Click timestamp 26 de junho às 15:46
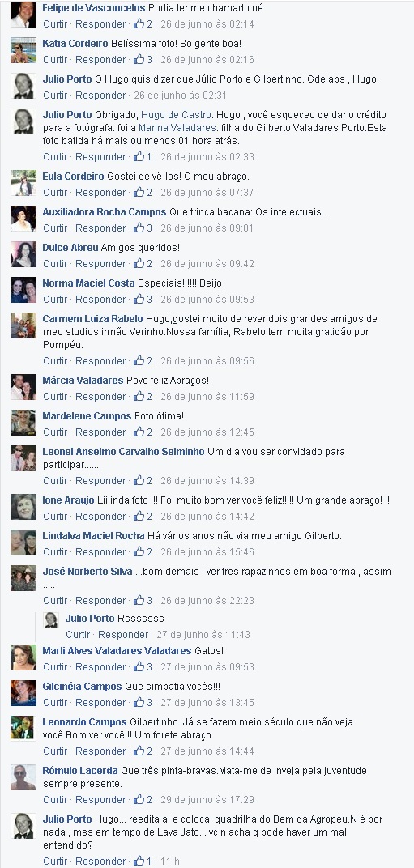This screenshot has height=868, width=414. (207, 551)
